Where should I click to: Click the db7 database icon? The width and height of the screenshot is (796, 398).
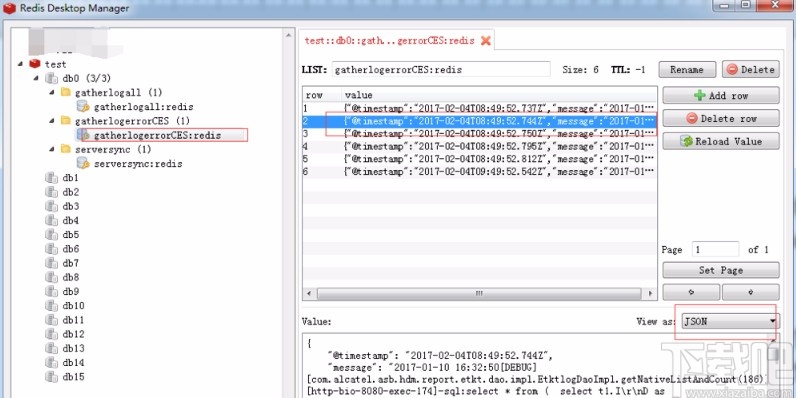click(51, 263)
